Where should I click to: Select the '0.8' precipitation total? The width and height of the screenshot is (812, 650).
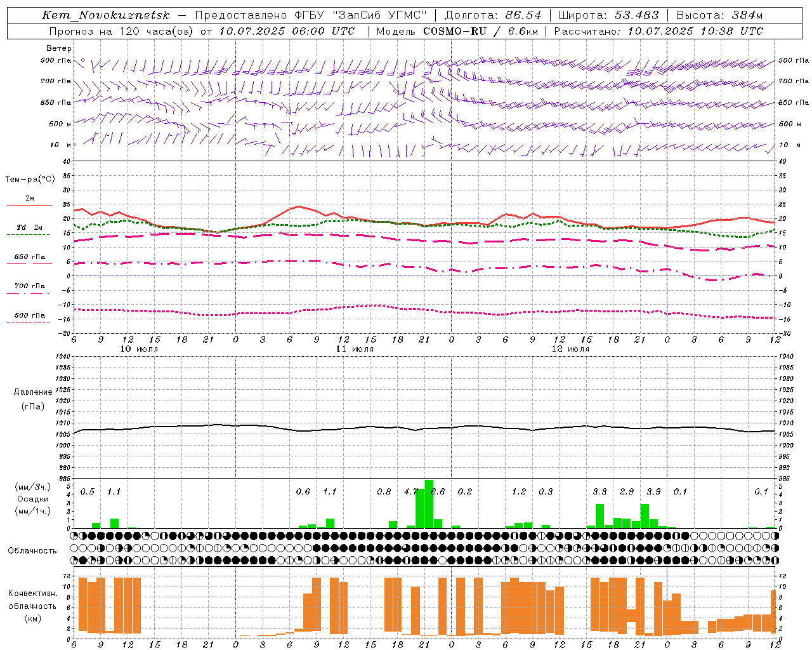384,491
